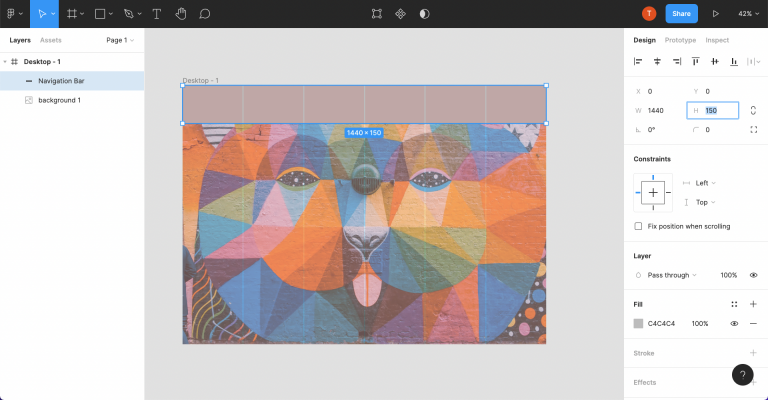The height and width of the screenshot is (400, 768).
Task: Expand the Page 1 pages dropdown
Action: coord(120,40)
